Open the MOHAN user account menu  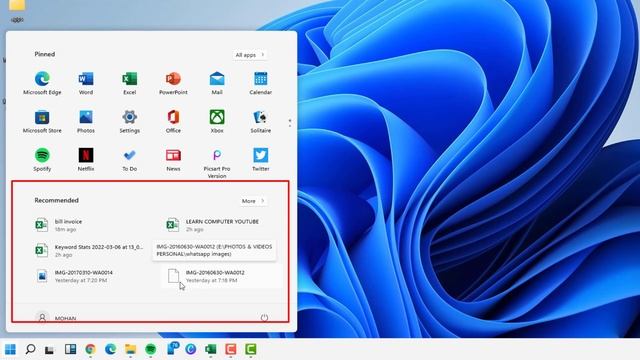56,318
